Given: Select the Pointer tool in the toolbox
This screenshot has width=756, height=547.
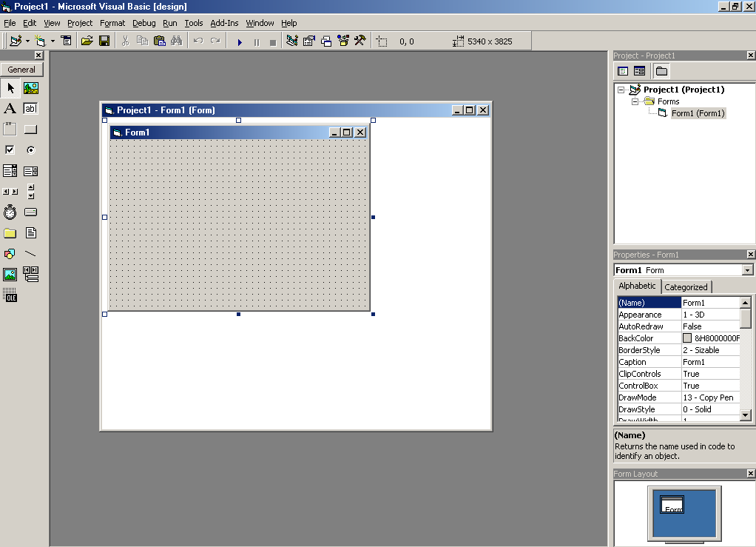Looking at the screenshot, I should coord(10,88).
